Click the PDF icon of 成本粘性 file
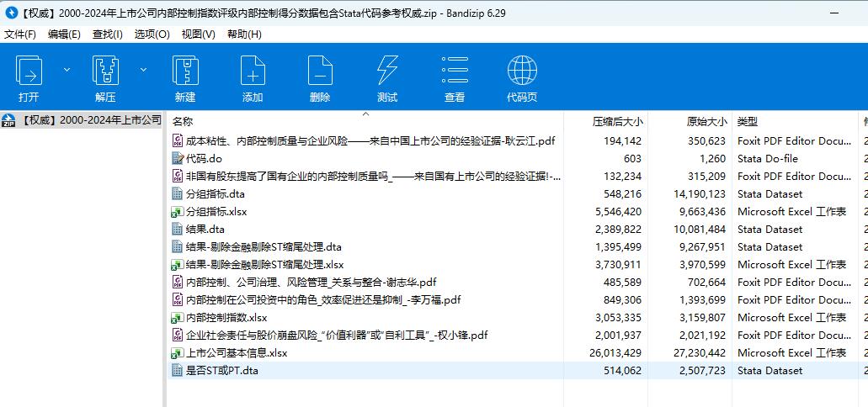The width and height of the screenshot is (868, 407). click(178, 141)
